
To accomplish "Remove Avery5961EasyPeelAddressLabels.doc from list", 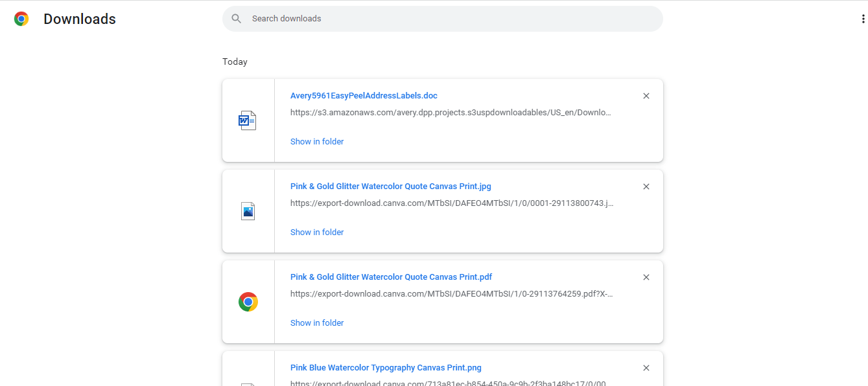I will (646, 96).
